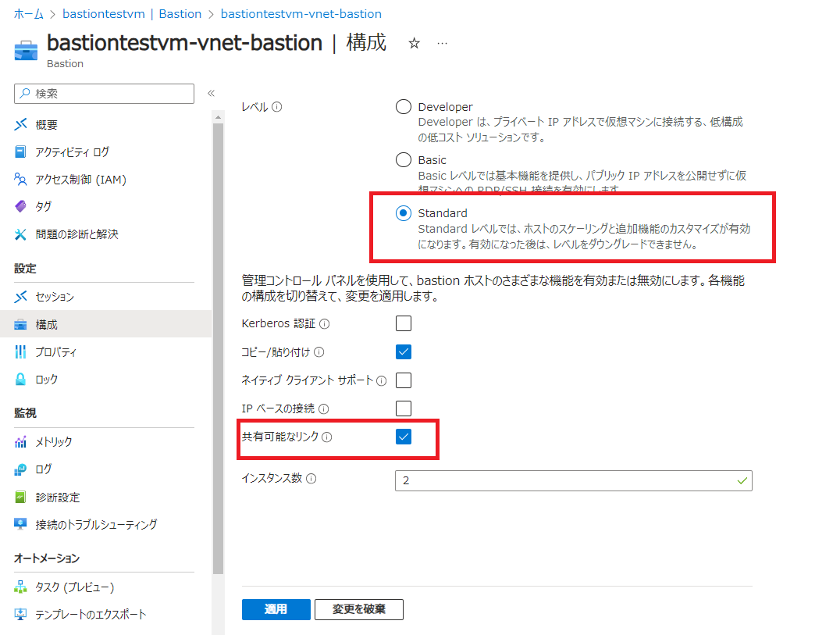The image size is (840, 635).
Task: Click the info icon next to IP ベースの接続
Action: pyautogui.click(x=323, y=408)
